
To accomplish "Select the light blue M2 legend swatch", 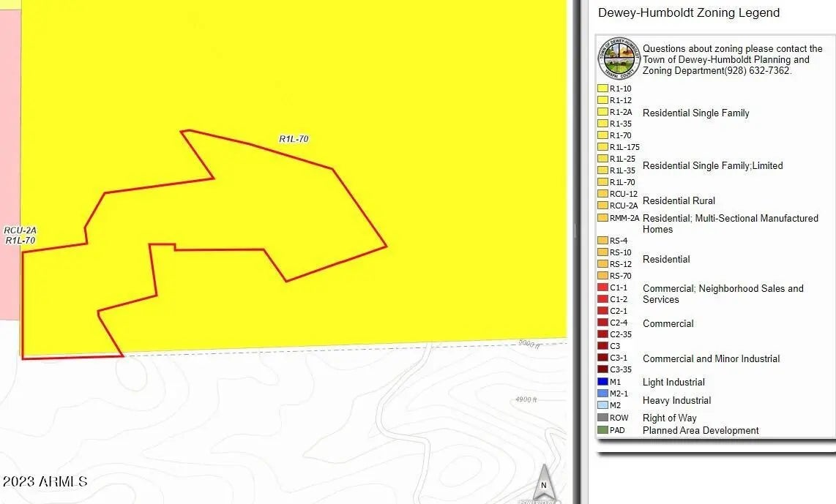I will [602, 405].
